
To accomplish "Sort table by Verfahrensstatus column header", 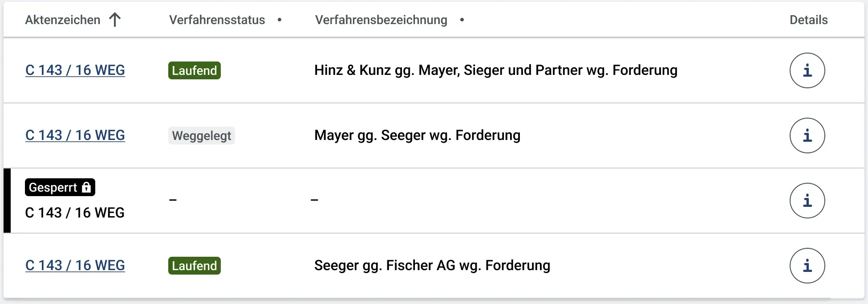I will pyautogui.click(x=217, y=20).
